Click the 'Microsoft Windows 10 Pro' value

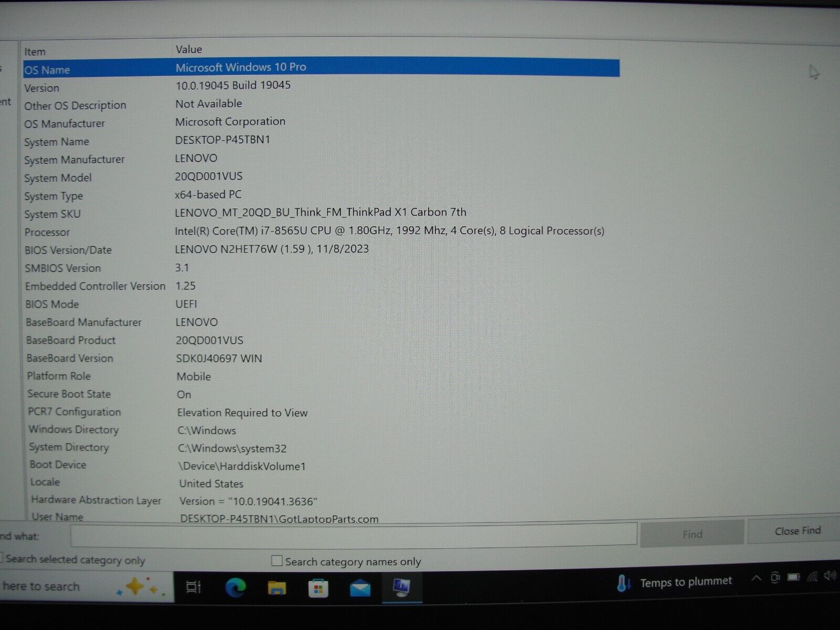tap(241, 67)
